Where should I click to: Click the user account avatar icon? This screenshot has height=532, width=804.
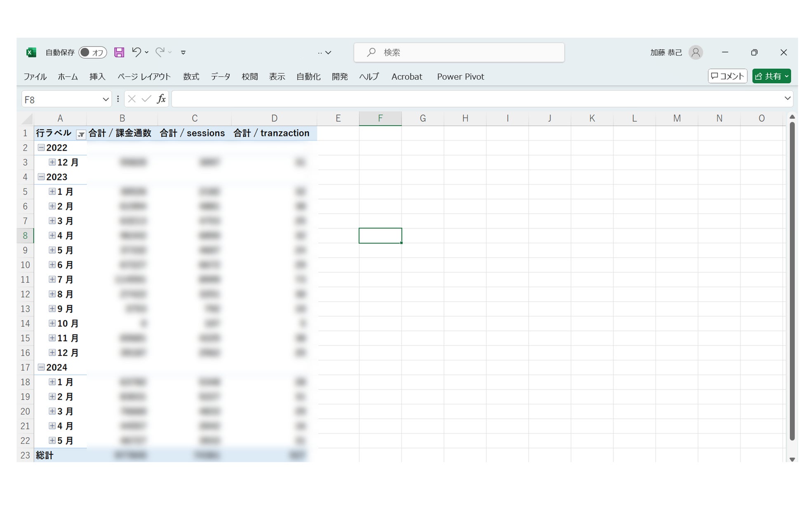click(696, 52)
